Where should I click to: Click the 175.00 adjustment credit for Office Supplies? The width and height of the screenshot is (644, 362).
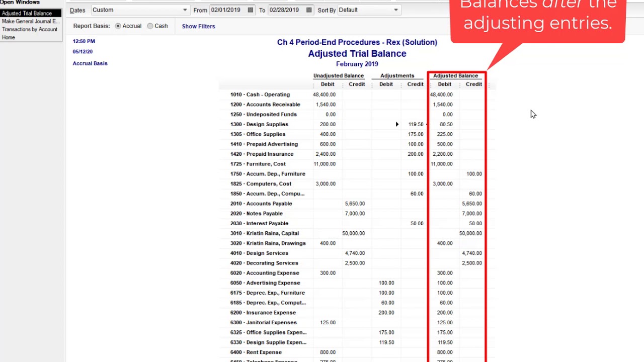pyautogui.click(x=416, y=134)
